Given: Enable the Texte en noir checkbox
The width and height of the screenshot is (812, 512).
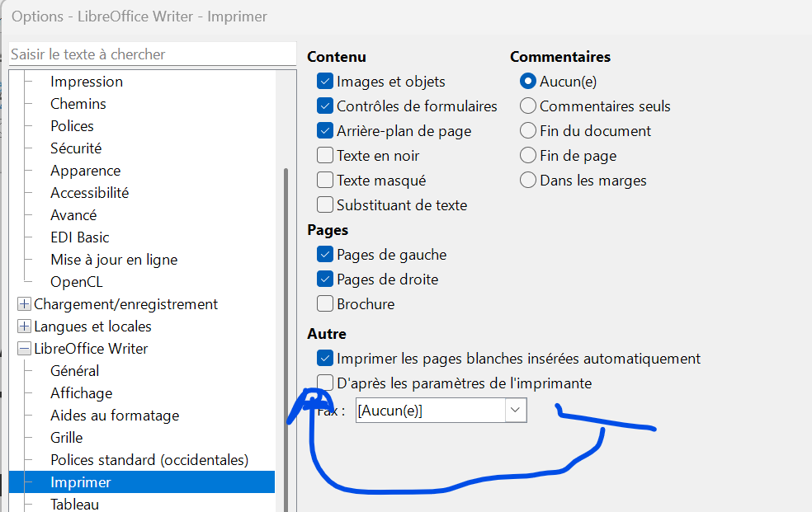Looking at the screenshot, I should 325,156.
